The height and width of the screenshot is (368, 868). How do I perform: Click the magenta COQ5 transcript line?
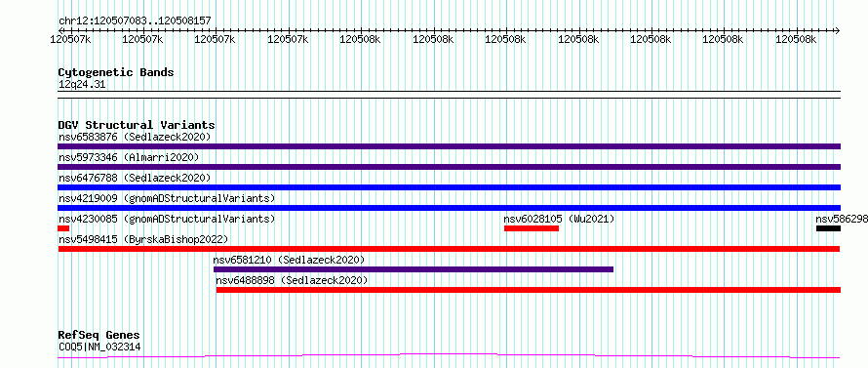pyautogui.click(x=449, y=355)
